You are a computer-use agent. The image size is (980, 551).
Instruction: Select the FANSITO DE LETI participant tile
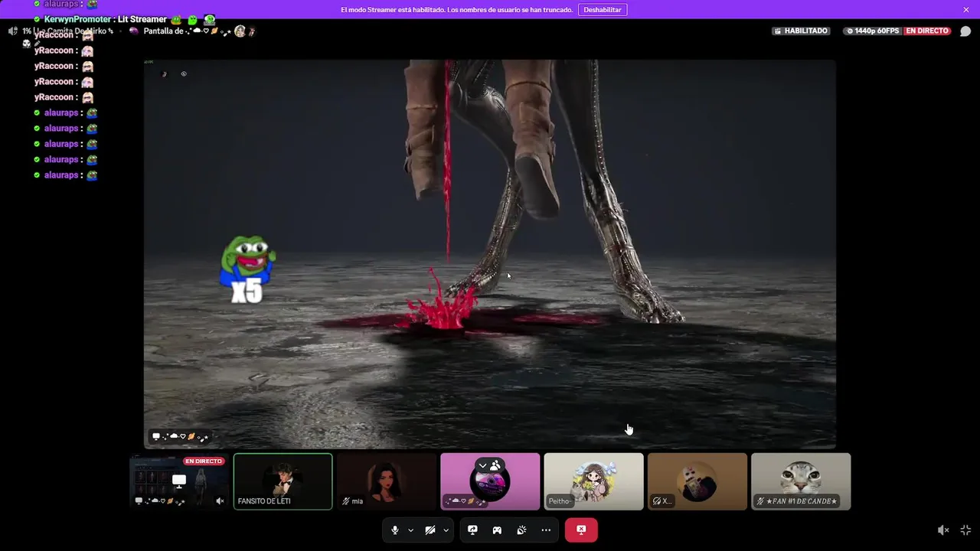pyautogui.click(x=283, y=481)
